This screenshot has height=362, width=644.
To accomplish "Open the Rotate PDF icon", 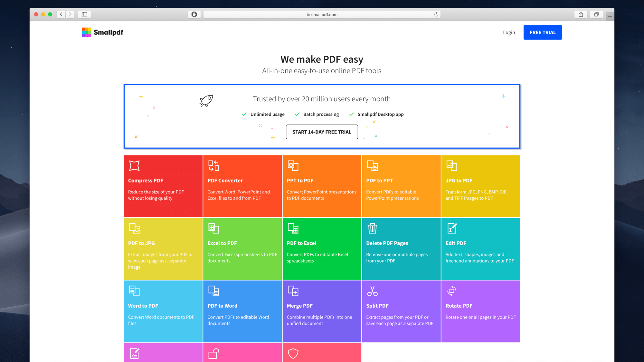I will click(451, 291).
